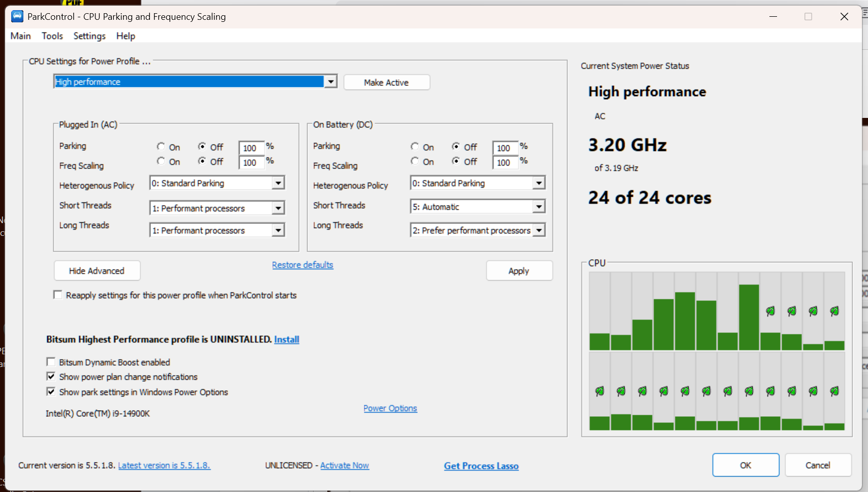The image size is (868, 492).
Task: Click the 24 of 24 cores text
Action: [650, 197]
